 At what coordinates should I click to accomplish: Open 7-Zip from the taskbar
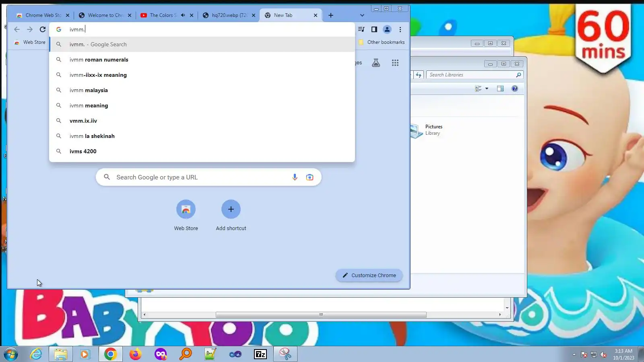click(260, 354)
